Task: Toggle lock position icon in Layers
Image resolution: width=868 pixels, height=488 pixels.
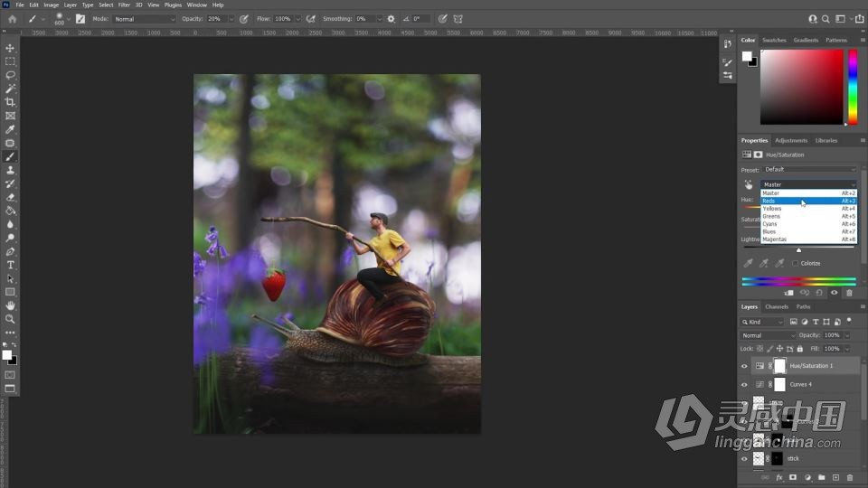Action: [779, 349]
